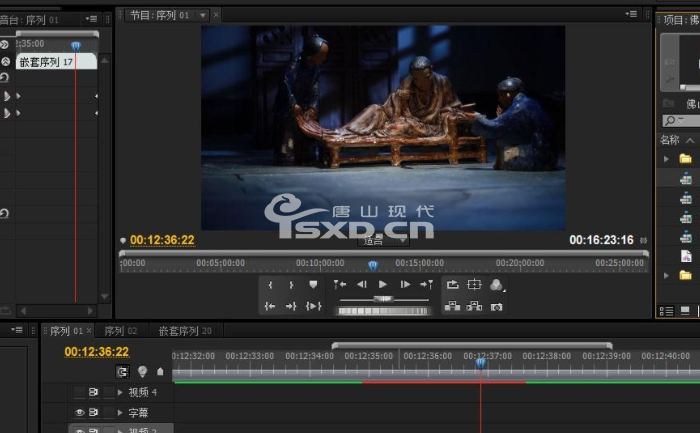Toggle the Safe Margins icon

pyautogui.click(x=474, y=285)
